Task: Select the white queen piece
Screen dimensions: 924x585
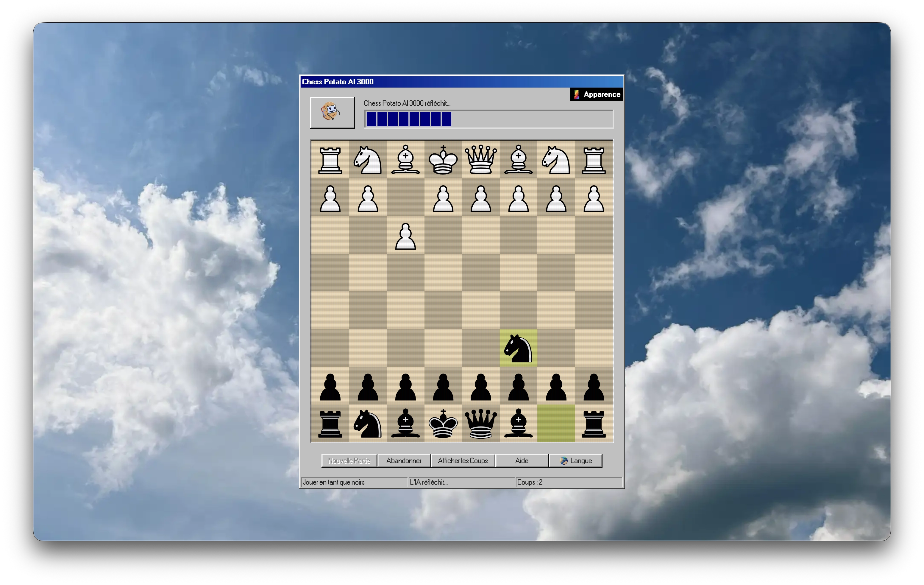Action: click(480, 160)
